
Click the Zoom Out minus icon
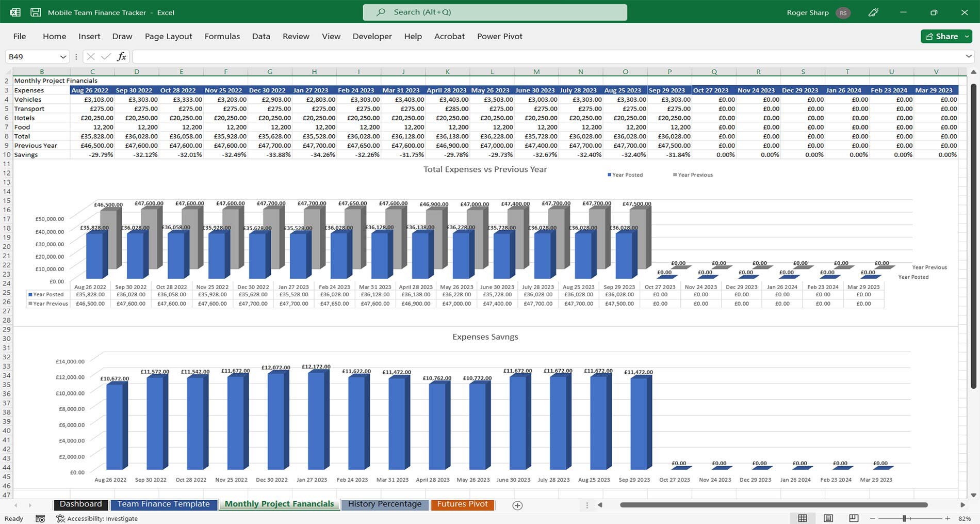tap(873, 518)
